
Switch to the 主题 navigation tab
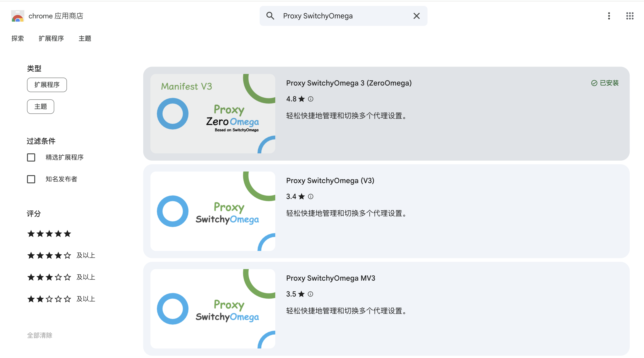click(x=84, y=38)
